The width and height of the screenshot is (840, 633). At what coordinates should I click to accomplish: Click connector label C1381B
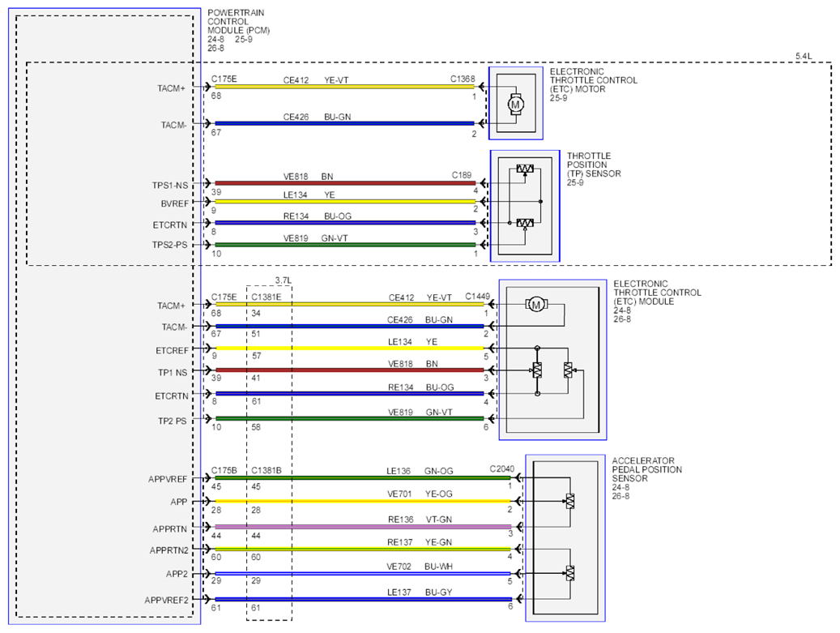click(x=266, y=470)
